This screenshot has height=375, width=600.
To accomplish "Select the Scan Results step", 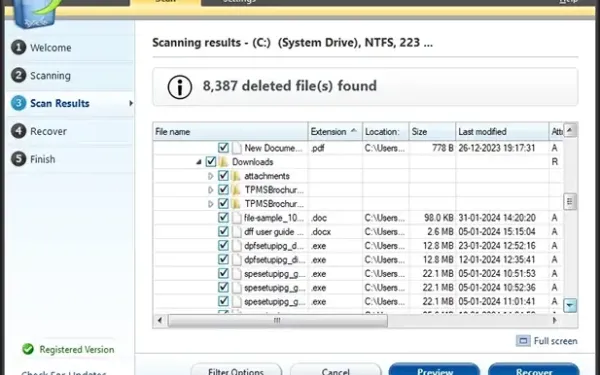I will click(60, 103).
